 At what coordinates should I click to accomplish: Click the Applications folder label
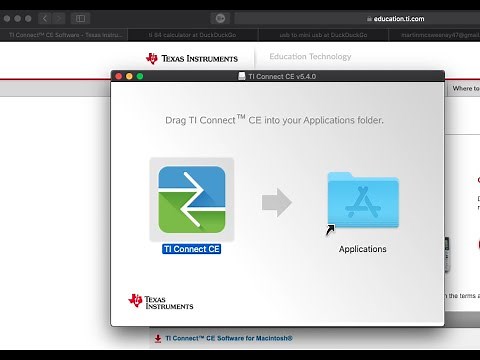363,249
